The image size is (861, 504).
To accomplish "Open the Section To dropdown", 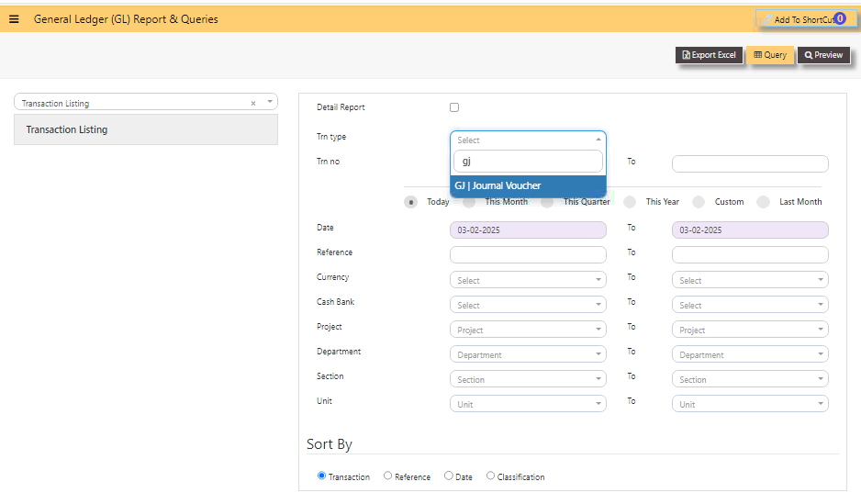I will click(x=750, y=379).
